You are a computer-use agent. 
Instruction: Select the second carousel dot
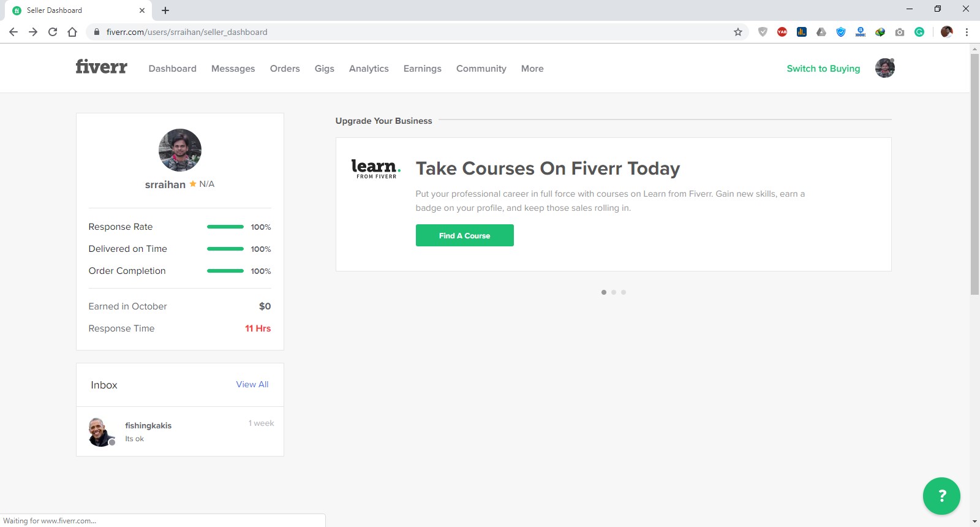[614, 292]
